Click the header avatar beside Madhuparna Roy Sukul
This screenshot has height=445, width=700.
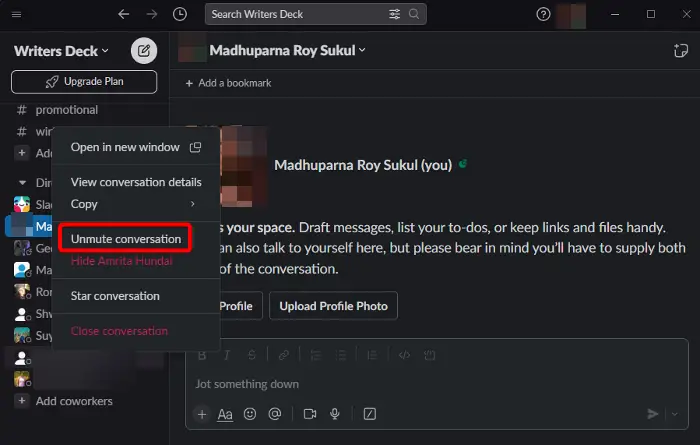192,48
